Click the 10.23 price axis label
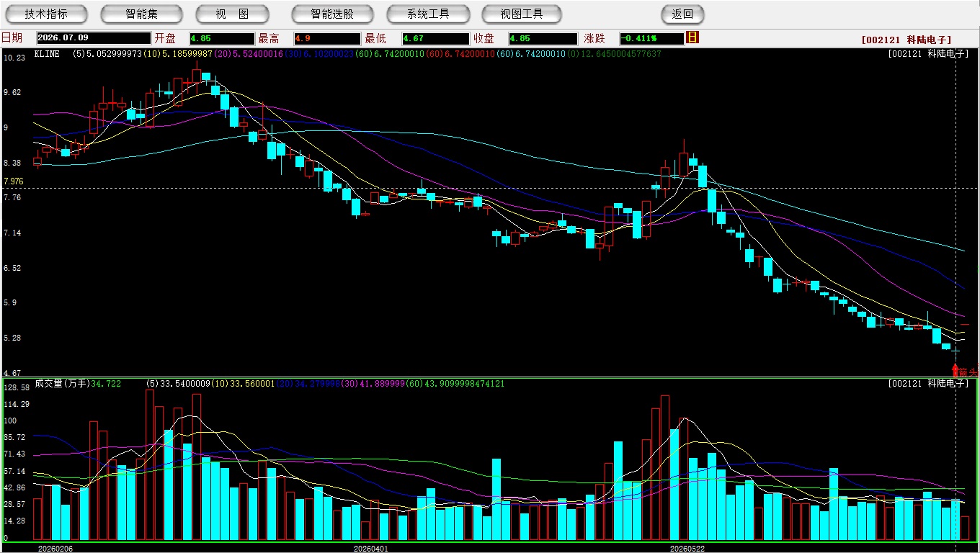 pyautogui.click(x=14, y=58)
